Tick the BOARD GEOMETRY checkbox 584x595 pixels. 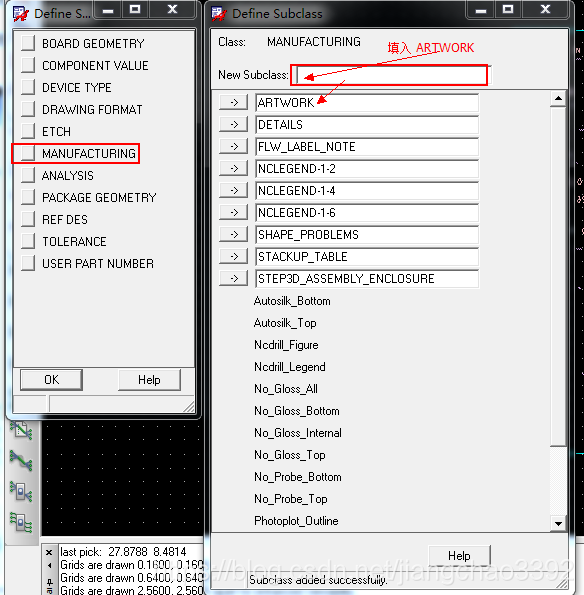coord(28,43)
